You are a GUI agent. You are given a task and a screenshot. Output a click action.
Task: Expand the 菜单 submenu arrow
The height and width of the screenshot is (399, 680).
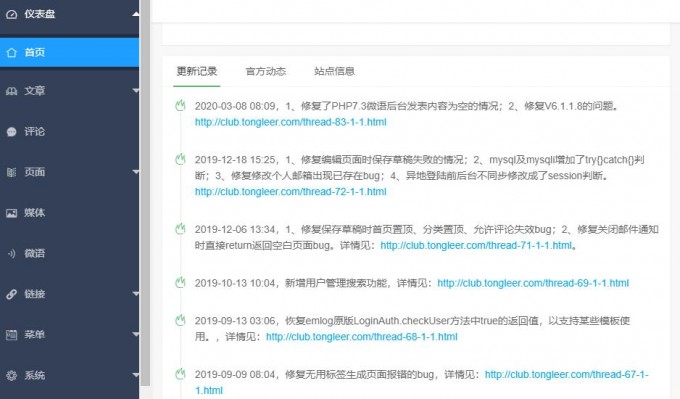click(136, 334)
